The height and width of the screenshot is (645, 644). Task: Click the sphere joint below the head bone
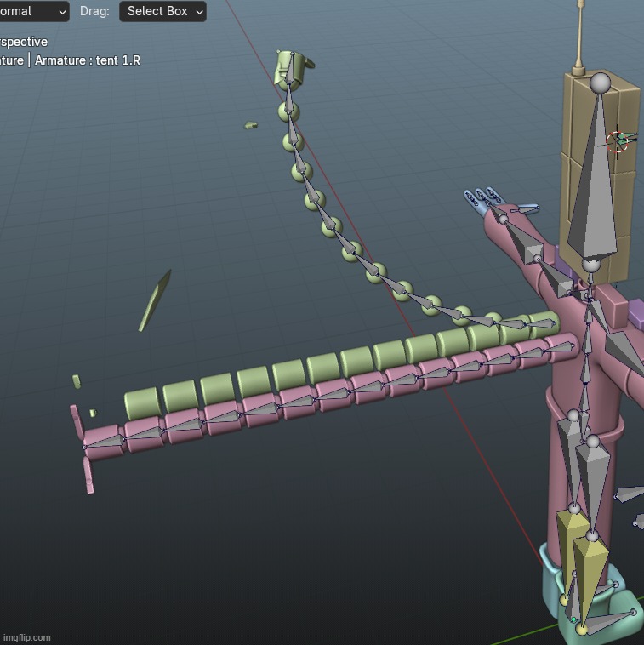pos(591,265)
